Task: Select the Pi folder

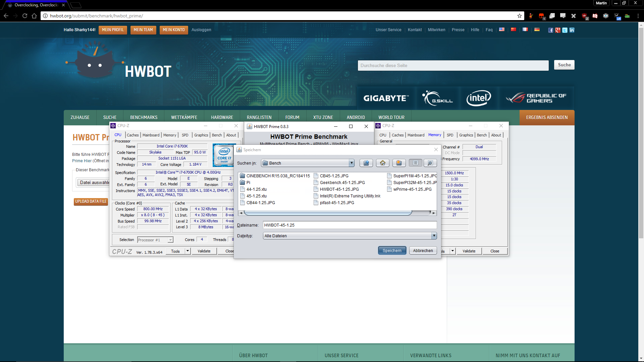Action: [245, 182]
